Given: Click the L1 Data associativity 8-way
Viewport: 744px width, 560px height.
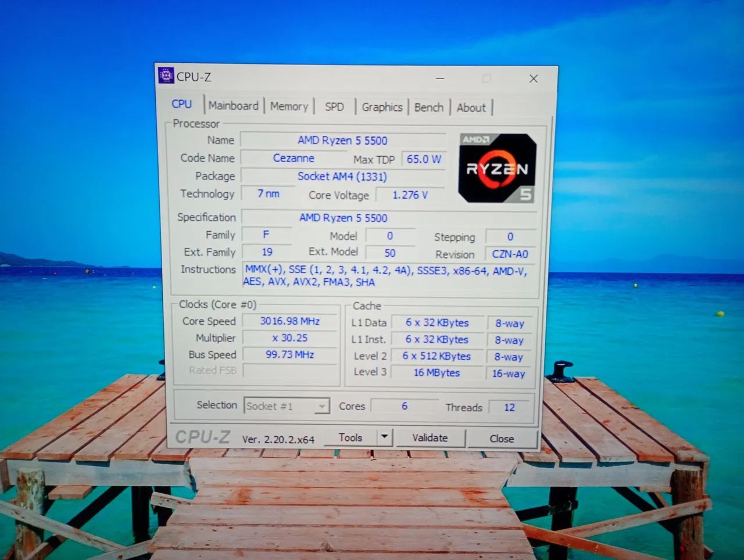Looking at the screenshot, I should point(509,324).
